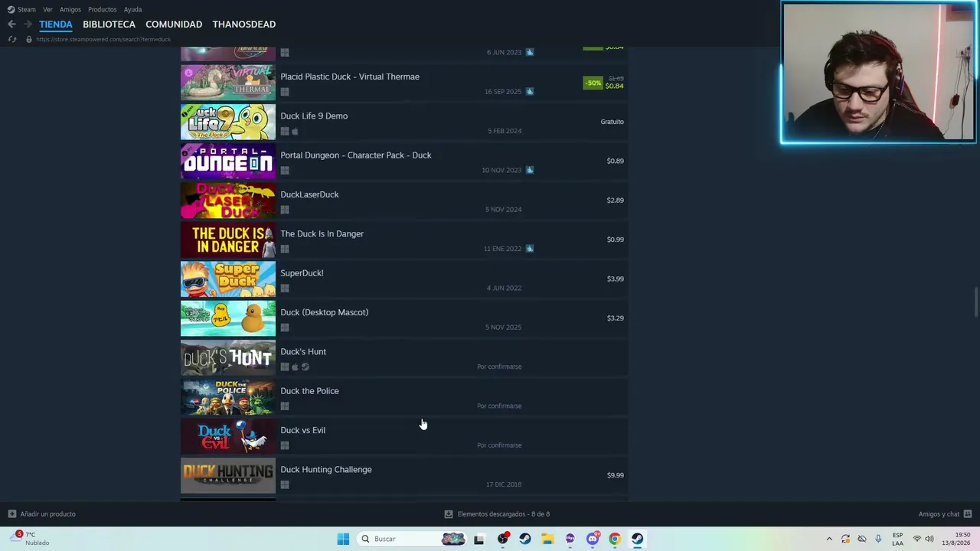Open the Ayuda menu
Viewport: 980px width, 551px height.
(132, 9)
